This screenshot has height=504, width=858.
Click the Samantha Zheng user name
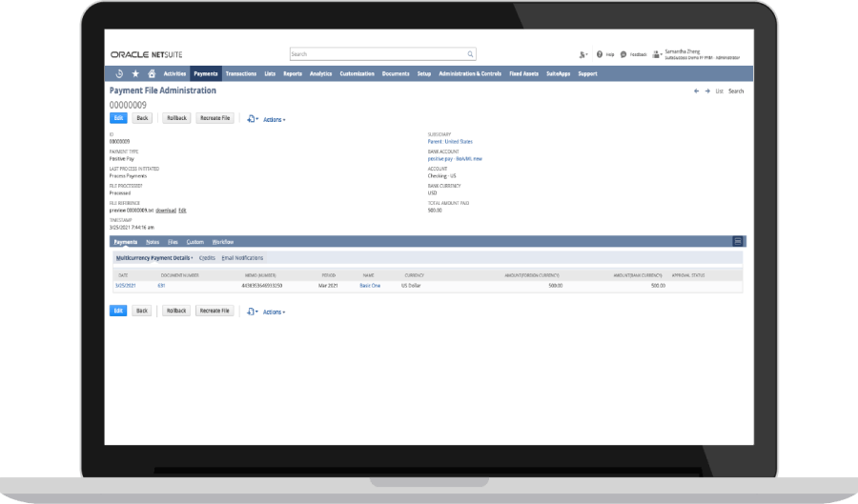[x=683, y=51]
